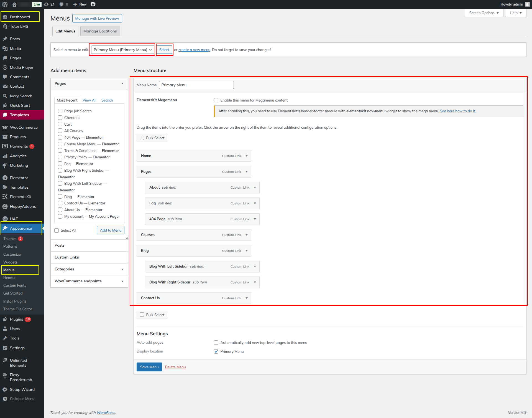Click the WordPress logo icon in admin bar

pyautogui.click(x=5, y=4)
